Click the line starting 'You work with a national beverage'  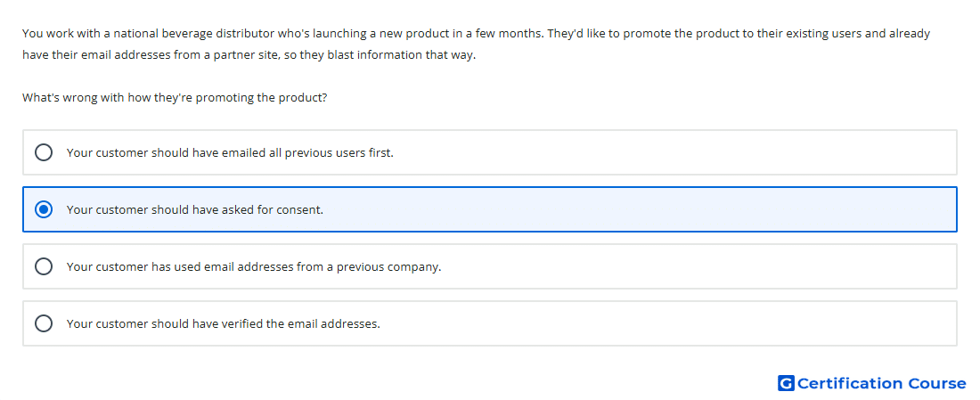[477, 34]
